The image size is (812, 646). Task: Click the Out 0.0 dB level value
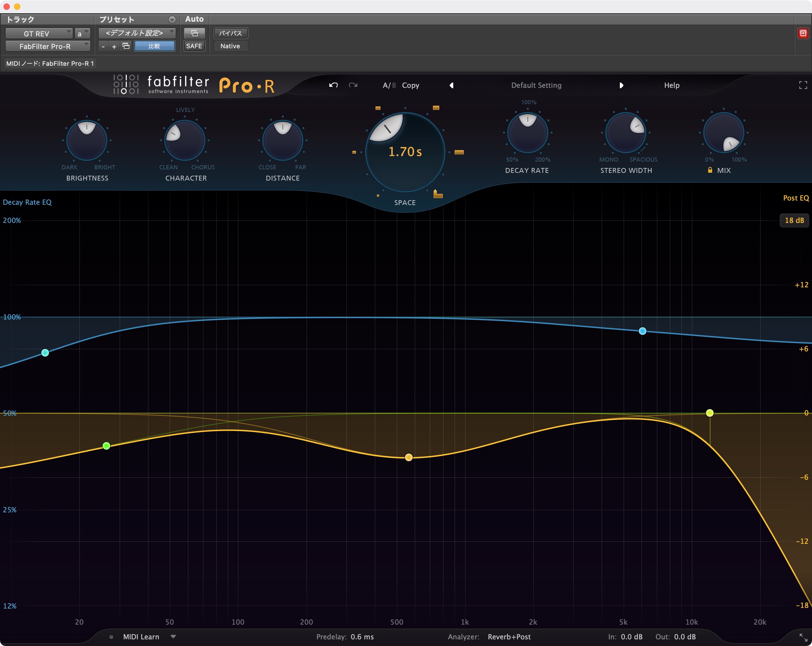tap(685, 637)
